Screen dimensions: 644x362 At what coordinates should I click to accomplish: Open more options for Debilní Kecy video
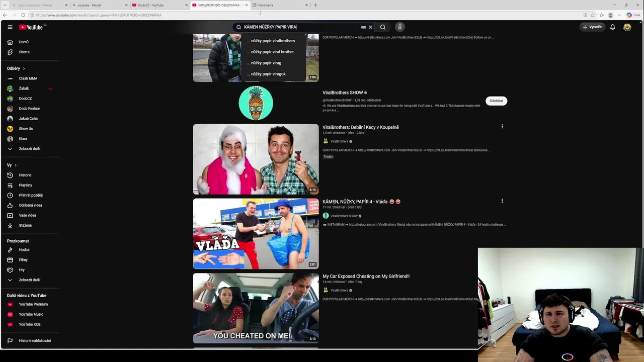[502, 127]
